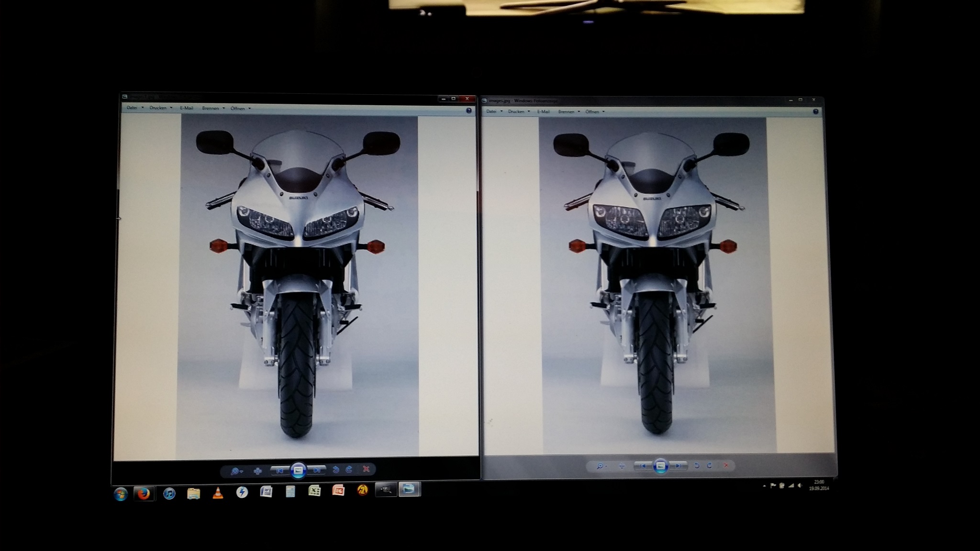Click the red delete X in left viewer
980x551 pixels.
point(366,469)
